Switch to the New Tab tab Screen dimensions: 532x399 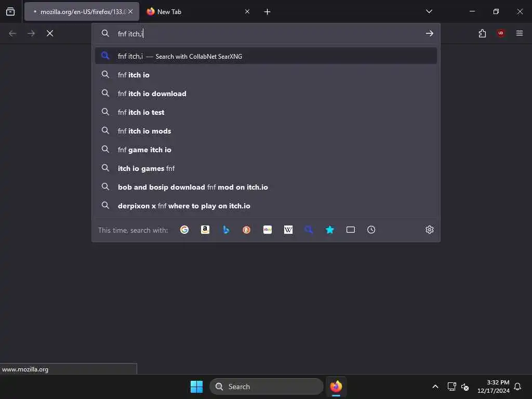pos(198,11)
